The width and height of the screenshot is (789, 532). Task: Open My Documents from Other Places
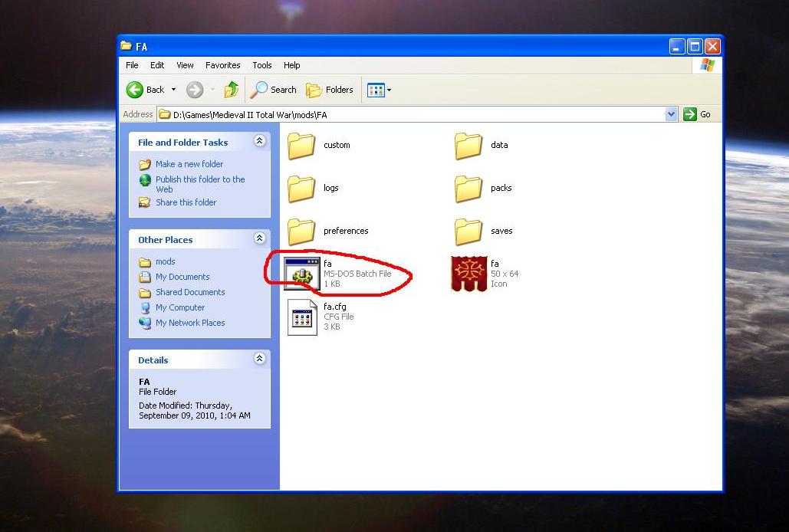pos(182,277)
